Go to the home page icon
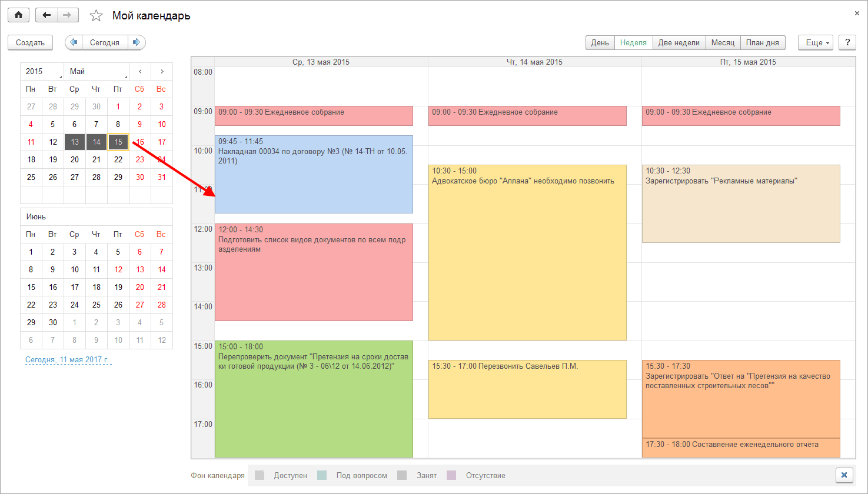Screen dimensions: 868x494 coord(18,15)
